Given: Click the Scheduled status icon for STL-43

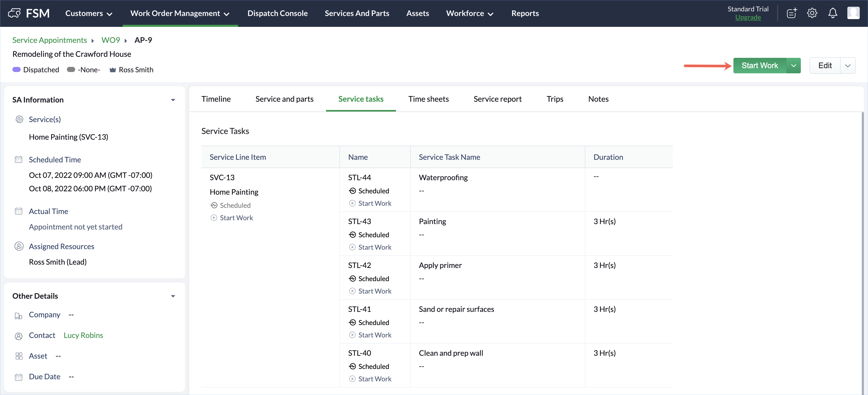Looking at the screenshot, I should tap(352, 235).
